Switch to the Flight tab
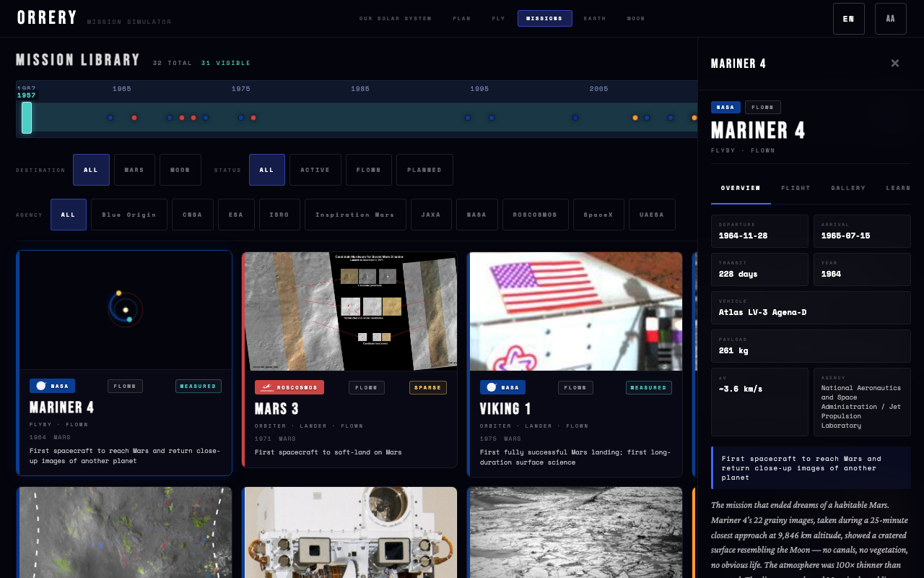Screen dimensions: 924x578 (796, 188)
